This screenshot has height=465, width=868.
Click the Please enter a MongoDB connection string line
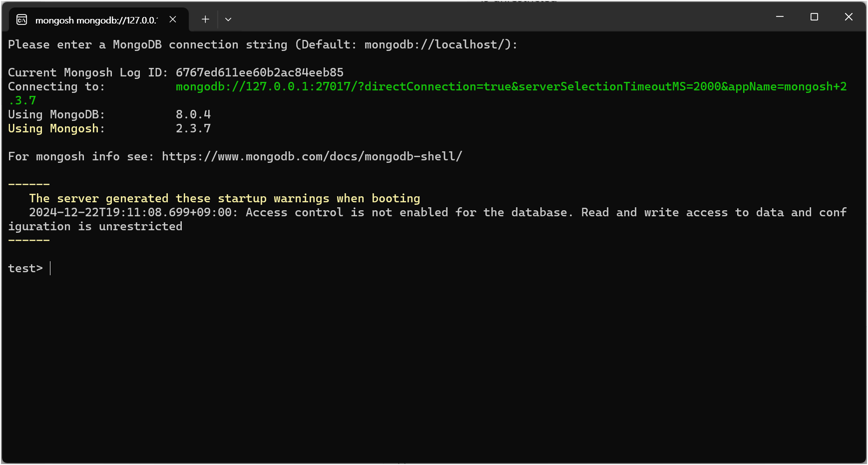tap(263, 44)
